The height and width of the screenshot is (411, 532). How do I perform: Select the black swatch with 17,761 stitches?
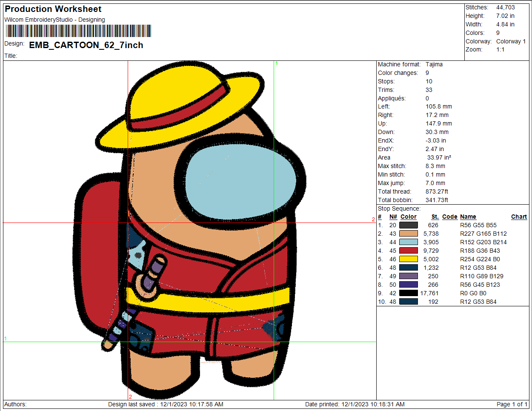(408, 293)
